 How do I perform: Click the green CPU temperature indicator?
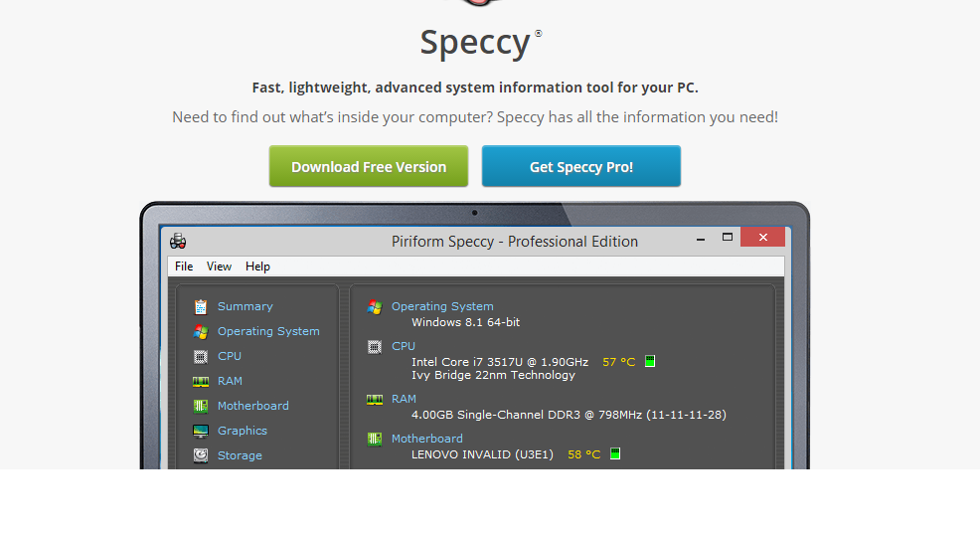650,361
